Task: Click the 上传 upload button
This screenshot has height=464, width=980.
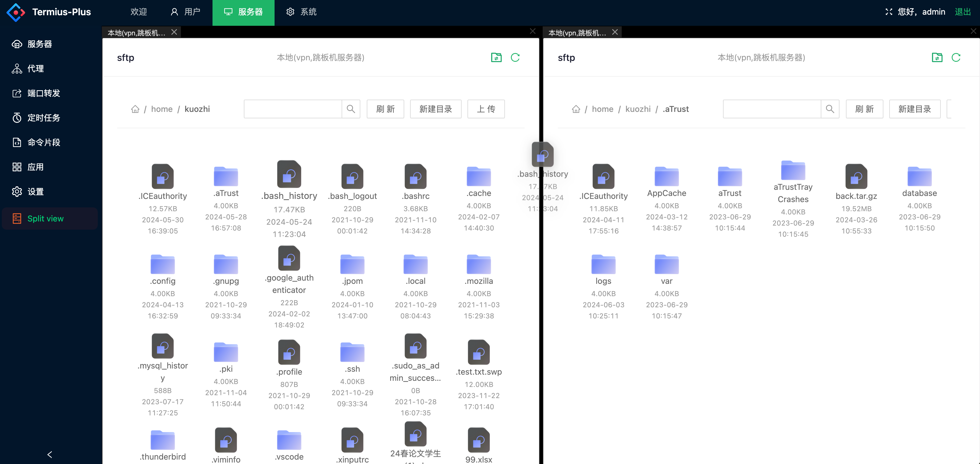Action: (x=486, y=109)
